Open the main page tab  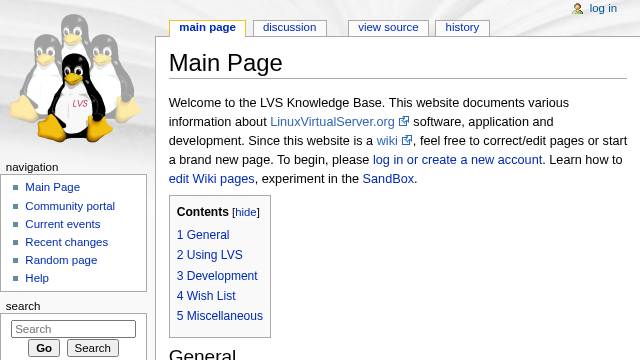click(x=207, y=28)
